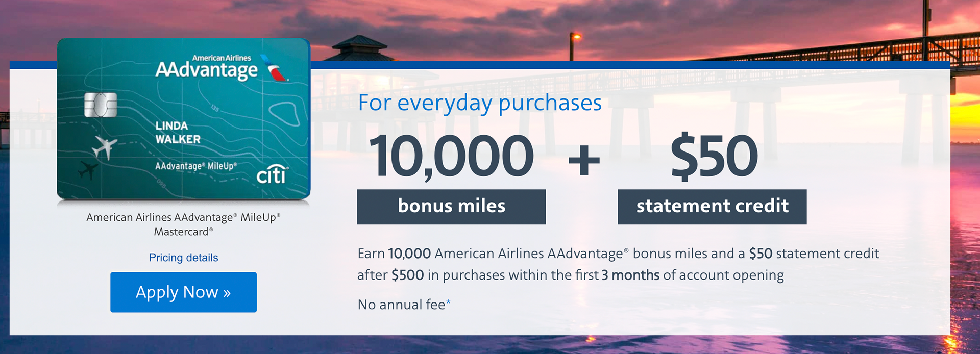Screen dimensions: 980x354
Task: Click the American Airlines eagle logo
Action: coord(275,68)
